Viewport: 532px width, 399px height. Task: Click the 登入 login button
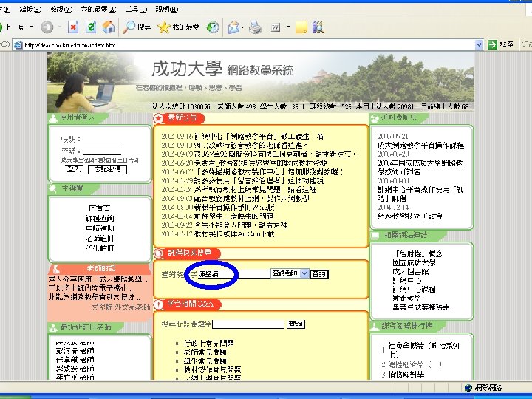coord(74,169)
